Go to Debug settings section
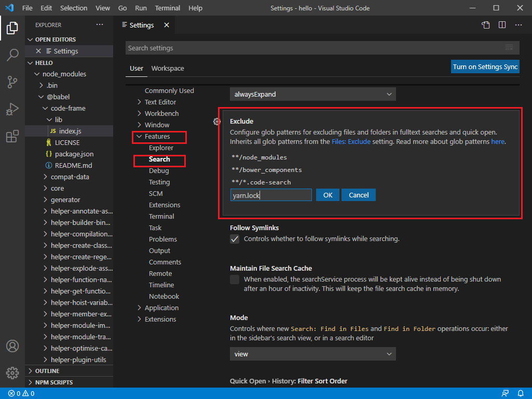The width and height of the screenshot is (532, 399). 159,171
